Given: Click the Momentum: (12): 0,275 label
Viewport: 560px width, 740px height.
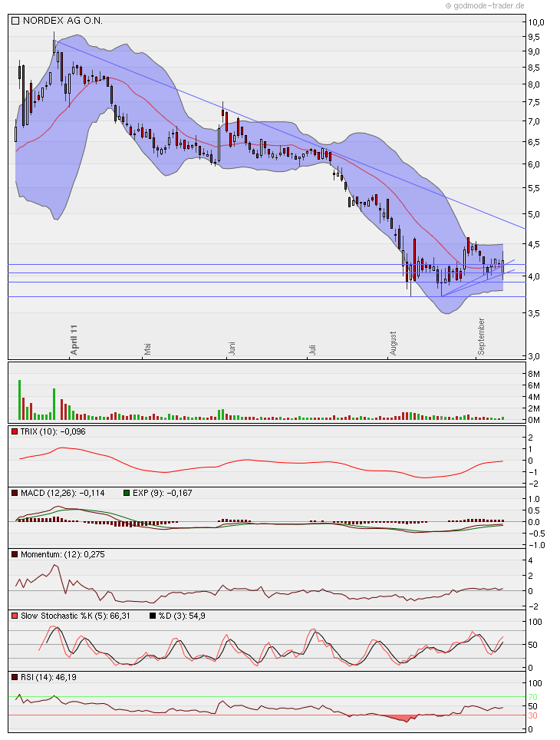Looking at the screenshot, I should click(x=63, y=554).
